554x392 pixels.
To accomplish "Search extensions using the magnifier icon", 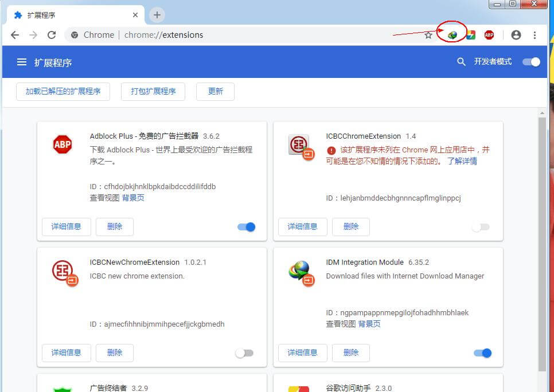I will tap(461, 62).
